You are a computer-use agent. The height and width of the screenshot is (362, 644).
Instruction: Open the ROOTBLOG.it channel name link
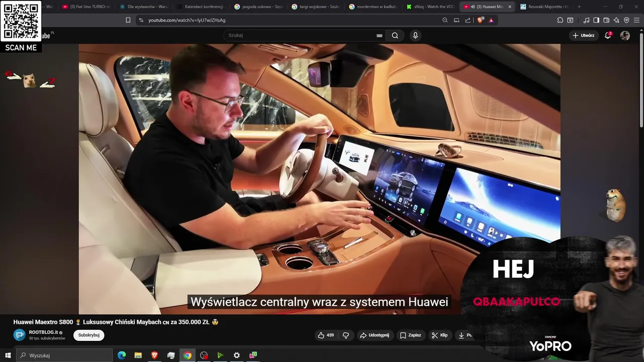pos(43,332)
